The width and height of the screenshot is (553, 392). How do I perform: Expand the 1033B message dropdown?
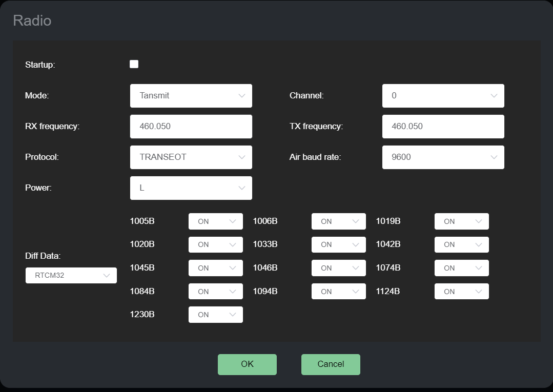pos(338,244)
